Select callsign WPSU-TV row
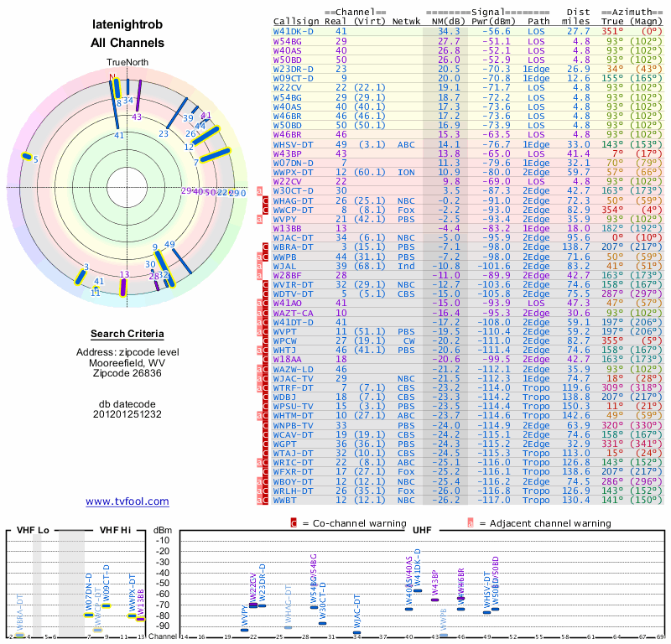Viewport: 671px width, 644px height. (x=468, y=406)
